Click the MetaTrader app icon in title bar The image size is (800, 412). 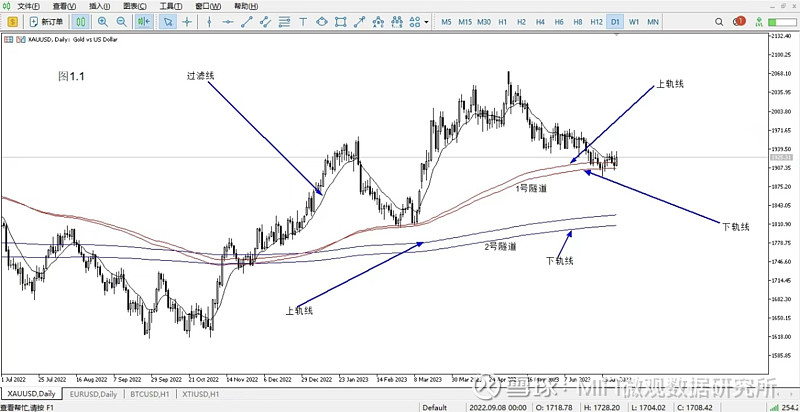coord(7,7)
